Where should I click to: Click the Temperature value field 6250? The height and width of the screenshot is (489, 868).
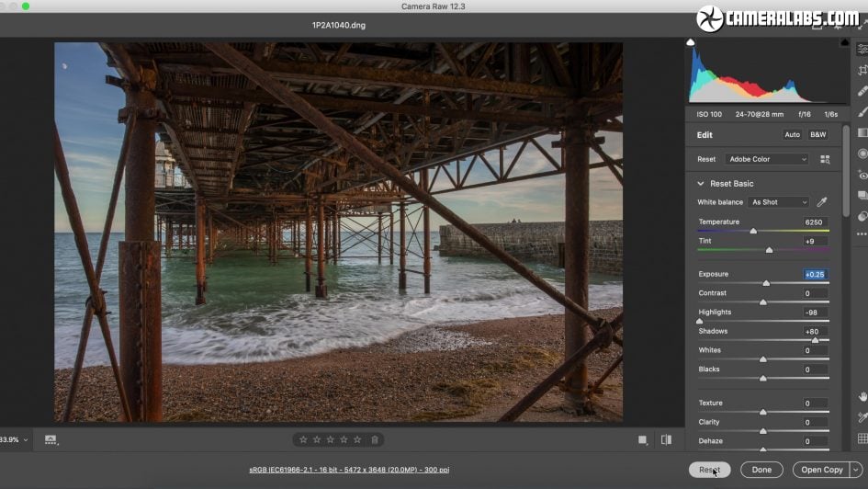tap(816, 222)
